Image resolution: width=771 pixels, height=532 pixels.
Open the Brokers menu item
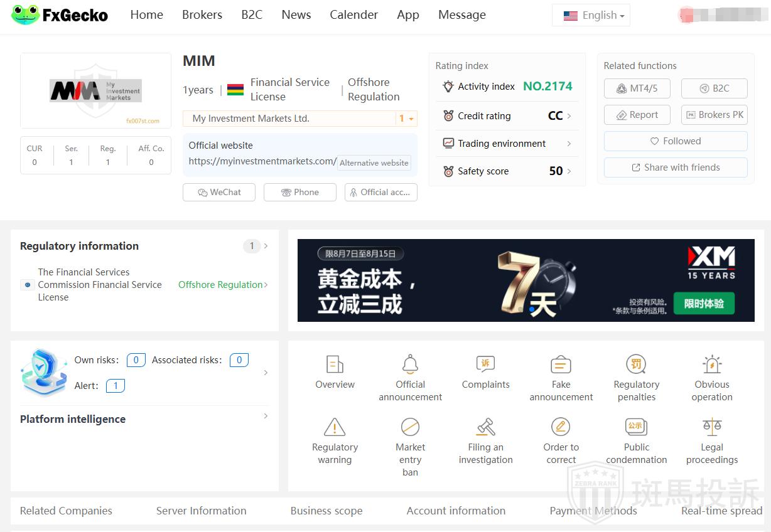[202, 15]
